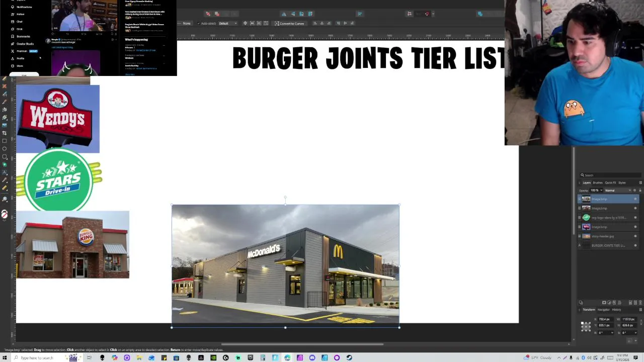This screenshot has height=362, width=644.
Task: Click Creator Studio in the Twitter sidebar
Action: pyautogui.click(x=25, y=44)
